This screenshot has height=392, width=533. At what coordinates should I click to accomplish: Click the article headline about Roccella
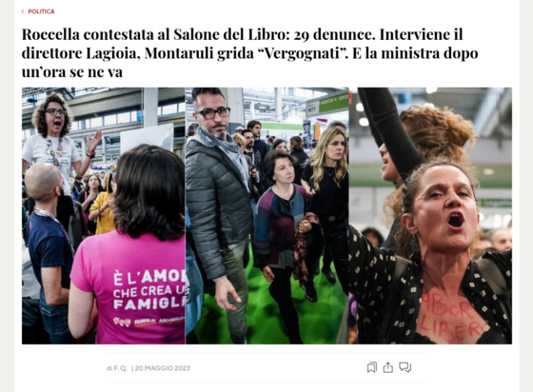coord(249,53)
